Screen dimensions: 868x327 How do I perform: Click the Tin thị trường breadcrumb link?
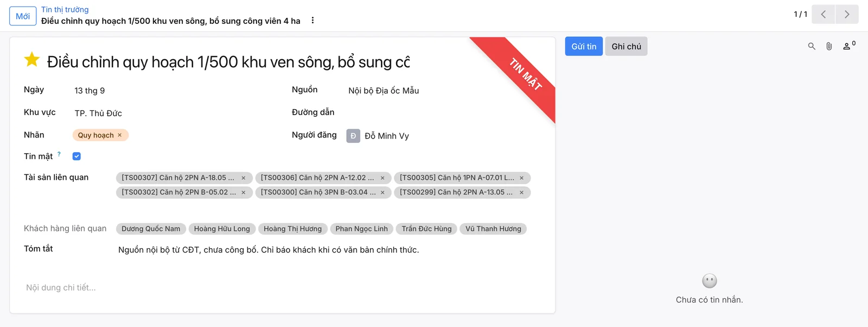65,10
